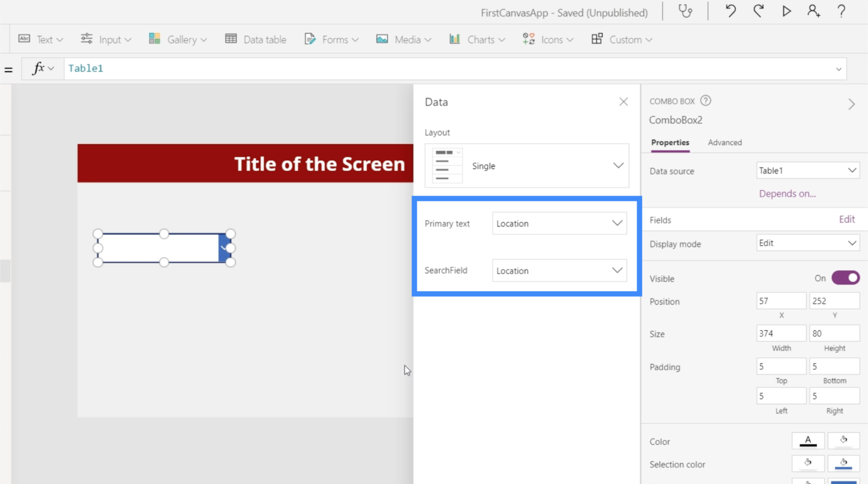Open the Layout Single dropdown
This screenshot has width=868, height=484.
coord(527,166)
